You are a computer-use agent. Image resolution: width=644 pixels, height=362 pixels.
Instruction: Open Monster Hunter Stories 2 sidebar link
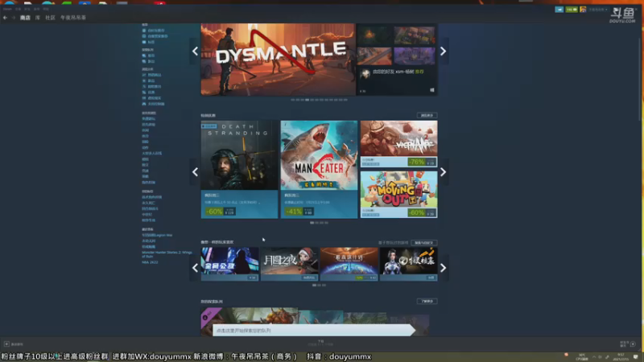167,254
